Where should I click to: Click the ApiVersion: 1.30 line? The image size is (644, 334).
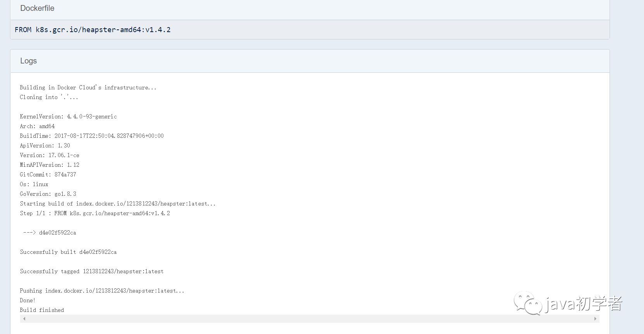point(45,146)
